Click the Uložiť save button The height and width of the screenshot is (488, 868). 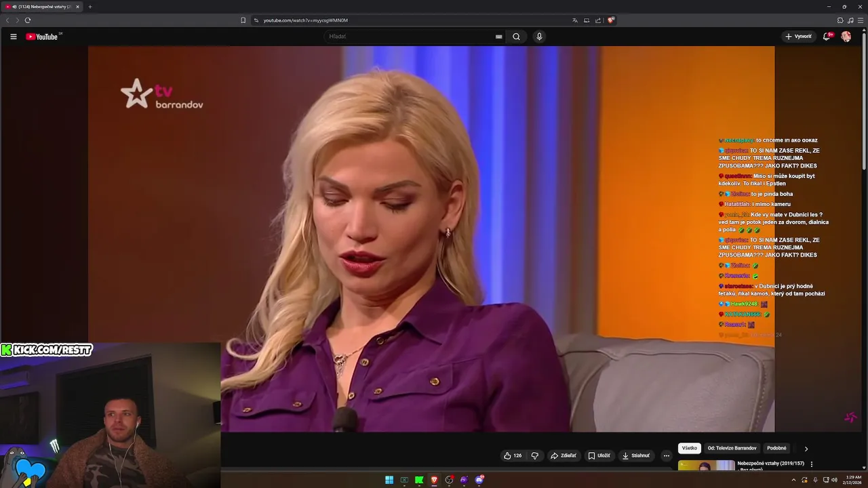pos(599,455)
